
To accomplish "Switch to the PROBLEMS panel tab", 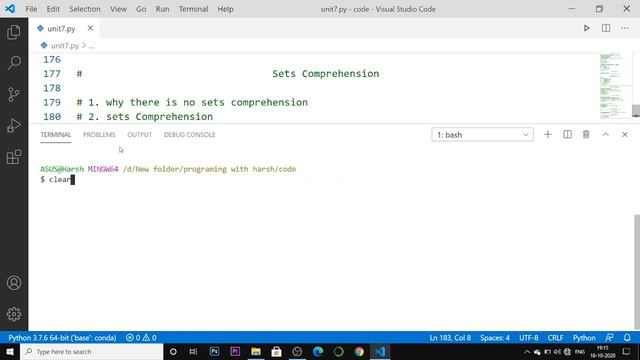I will click(x=99, y=134).
